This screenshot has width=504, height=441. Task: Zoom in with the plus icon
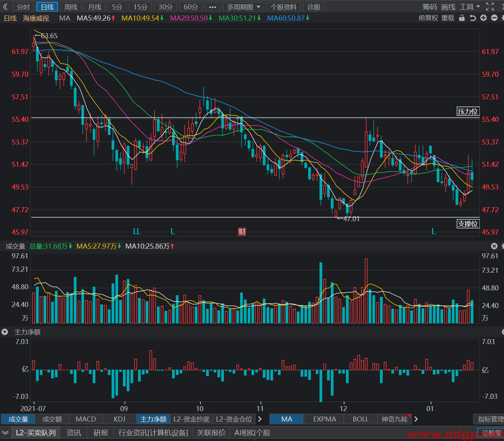tap(483, 18)
